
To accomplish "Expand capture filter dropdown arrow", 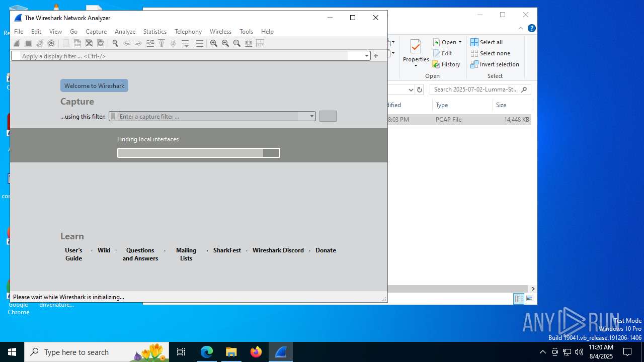I will point(312,116).
